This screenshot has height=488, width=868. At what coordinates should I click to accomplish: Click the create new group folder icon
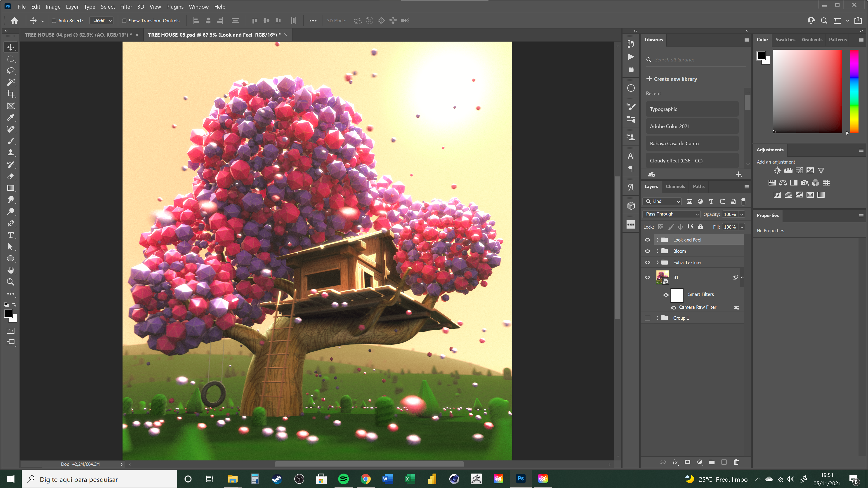(712, 462)
